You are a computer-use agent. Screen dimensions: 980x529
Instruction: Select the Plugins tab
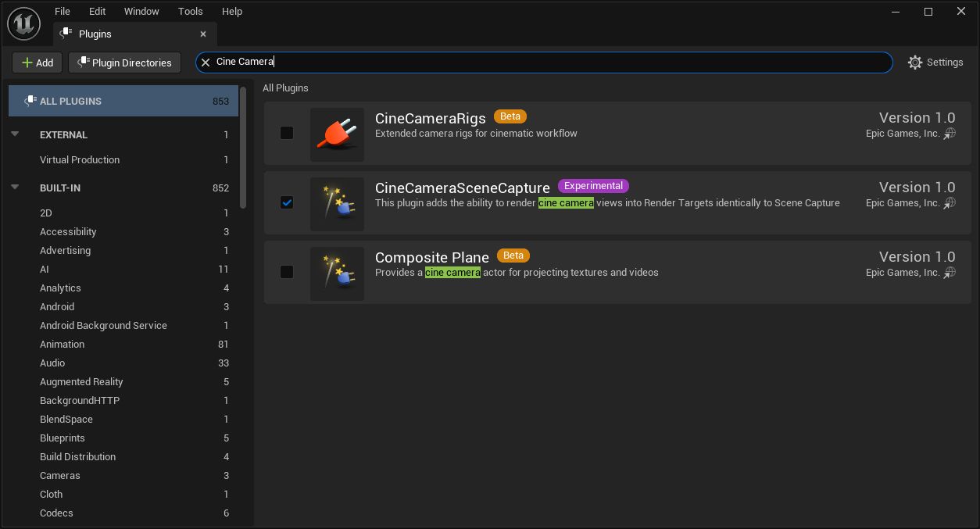click(134, 34)
